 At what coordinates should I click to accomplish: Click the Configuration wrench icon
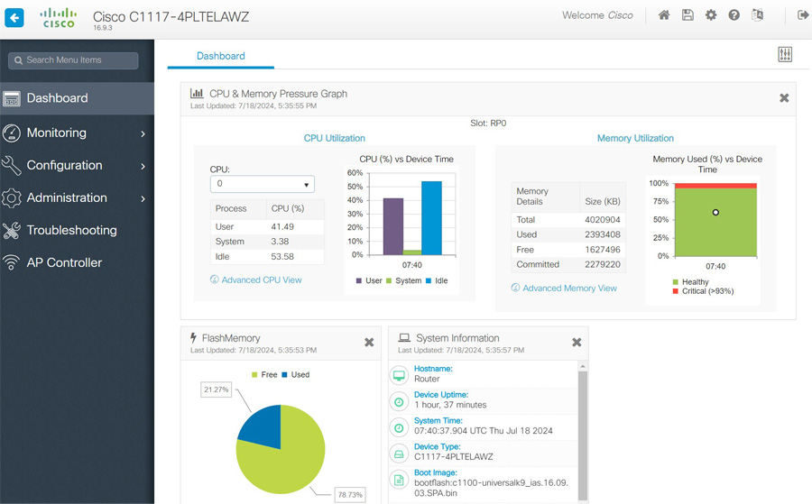pyautogui.click(x=12, y=166)
